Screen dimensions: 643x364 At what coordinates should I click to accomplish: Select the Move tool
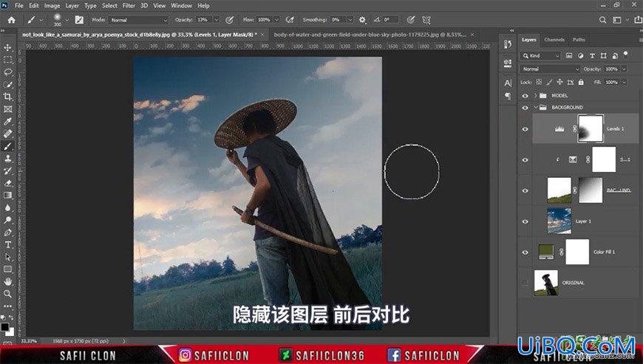[8, 47]
